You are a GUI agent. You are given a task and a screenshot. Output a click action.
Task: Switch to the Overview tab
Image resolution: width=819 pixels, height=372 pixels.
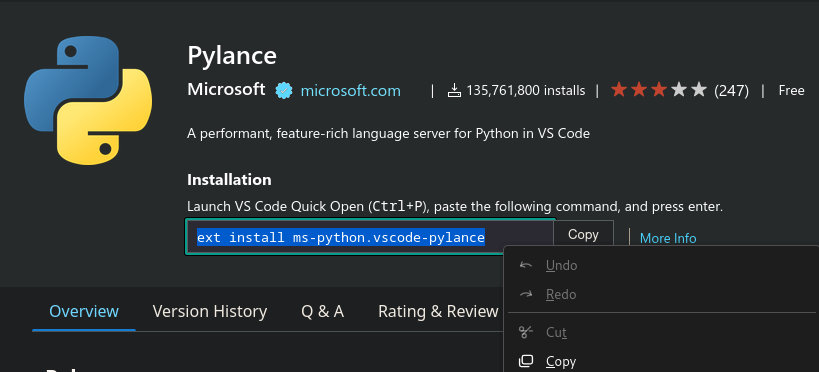[84, 311]
